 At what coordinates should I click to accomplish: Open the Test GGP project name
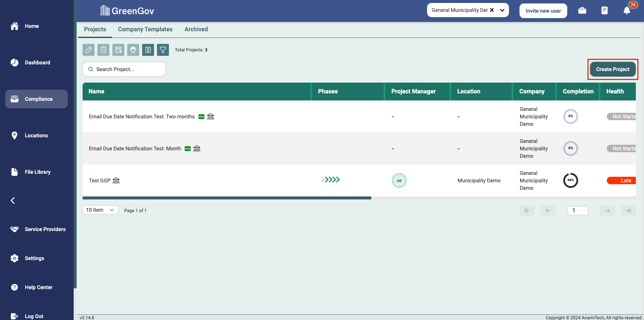pos(100,180)
